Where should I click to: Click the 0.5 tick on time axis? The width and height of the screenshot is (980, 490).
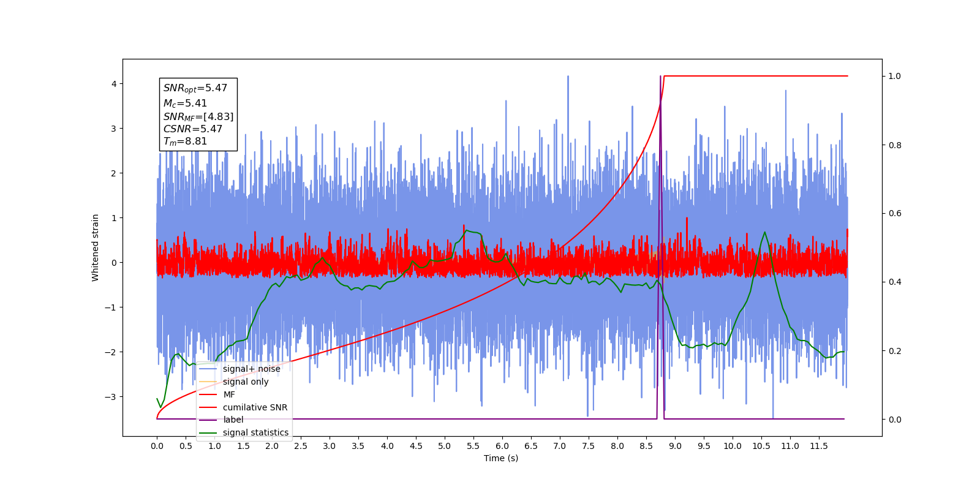(186, 446)
